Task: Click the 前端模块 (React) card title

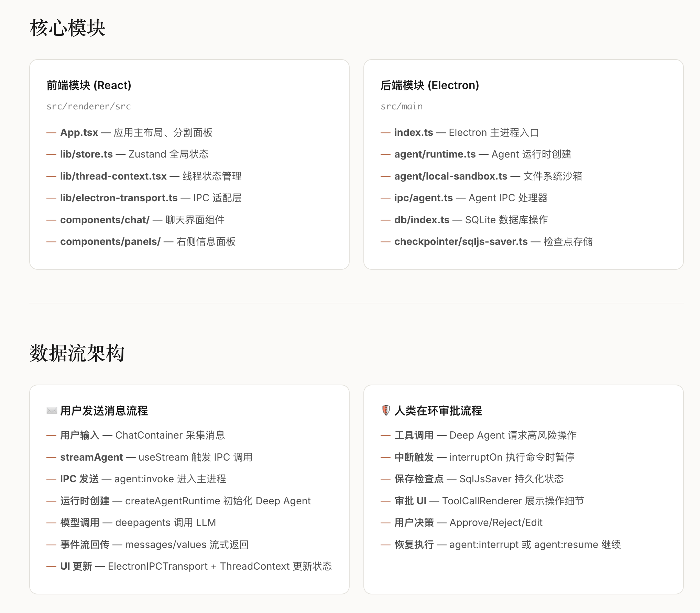Action: pos(89,85)
